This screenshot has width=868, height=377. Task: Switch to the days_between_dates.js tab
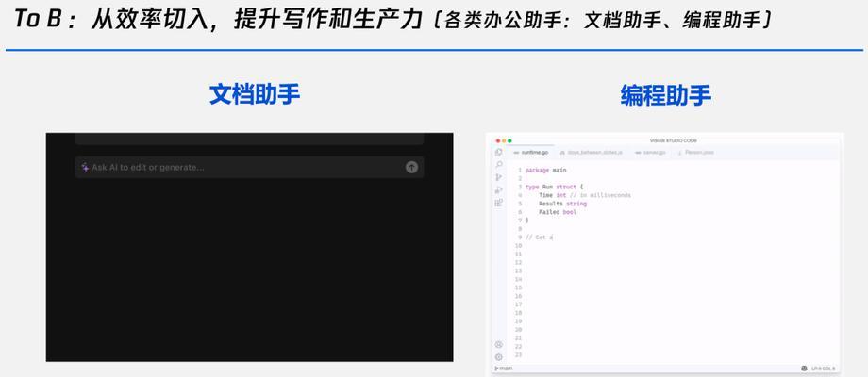tap(591, 152)
